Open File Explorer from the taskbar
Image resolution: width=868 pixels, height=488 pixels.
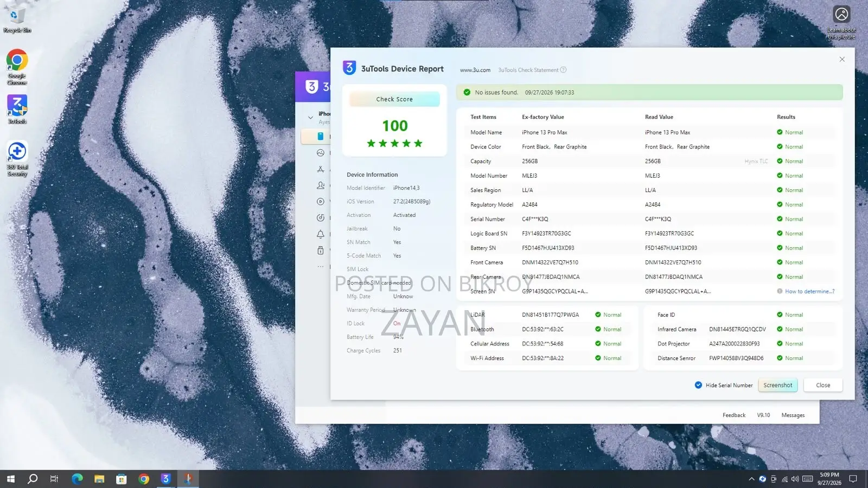point(99,479)
